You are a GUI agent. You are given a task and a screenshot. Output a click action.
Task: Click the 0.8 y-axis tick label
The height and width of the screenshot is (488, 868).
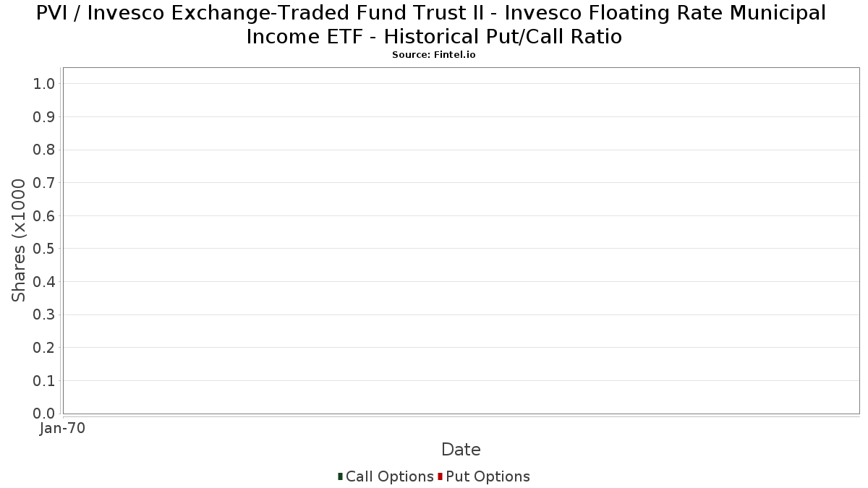tap(44, 150)
